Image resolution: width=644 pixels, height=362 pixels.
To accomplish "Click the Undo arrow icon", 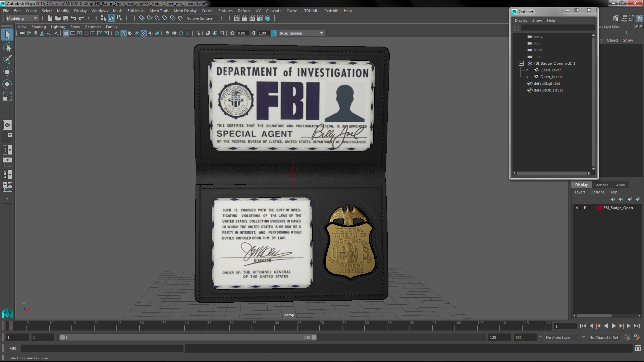I will click(73, 18).
